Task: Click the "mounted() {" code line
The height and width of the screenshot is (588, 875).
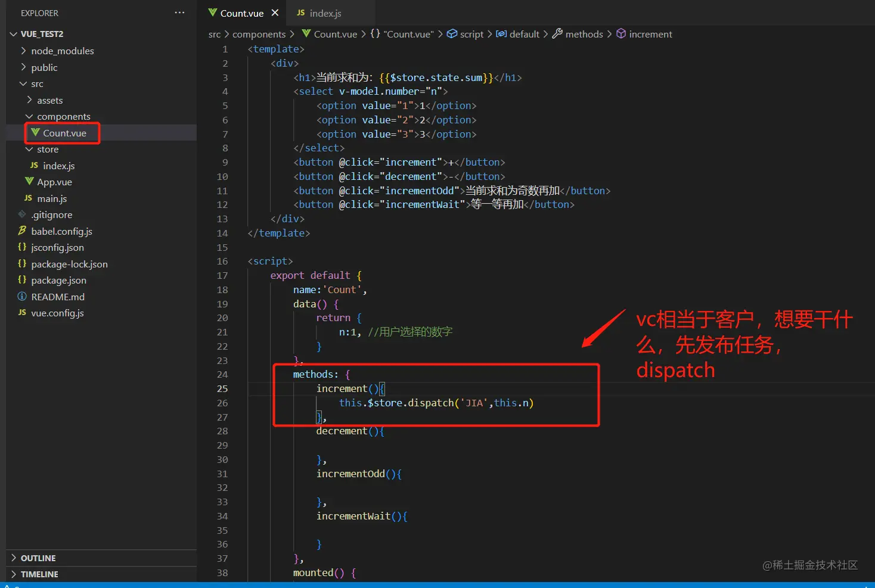Action: (324, 573)
